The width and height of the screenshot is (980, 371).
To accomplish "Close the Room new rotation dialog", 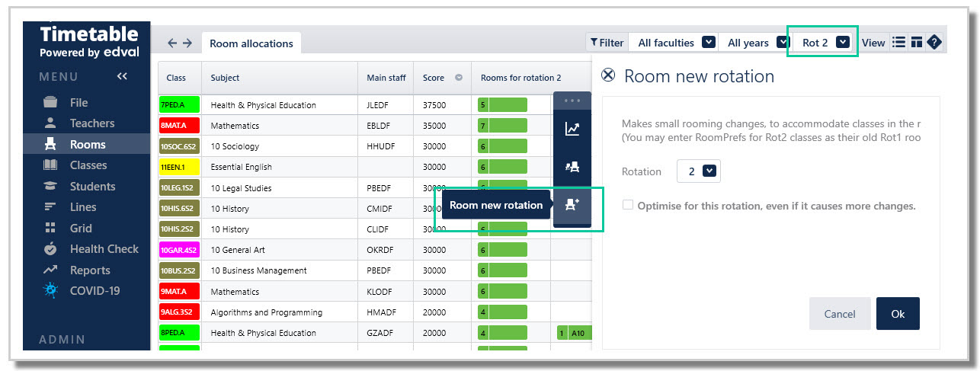I will [x=608, y=75].
